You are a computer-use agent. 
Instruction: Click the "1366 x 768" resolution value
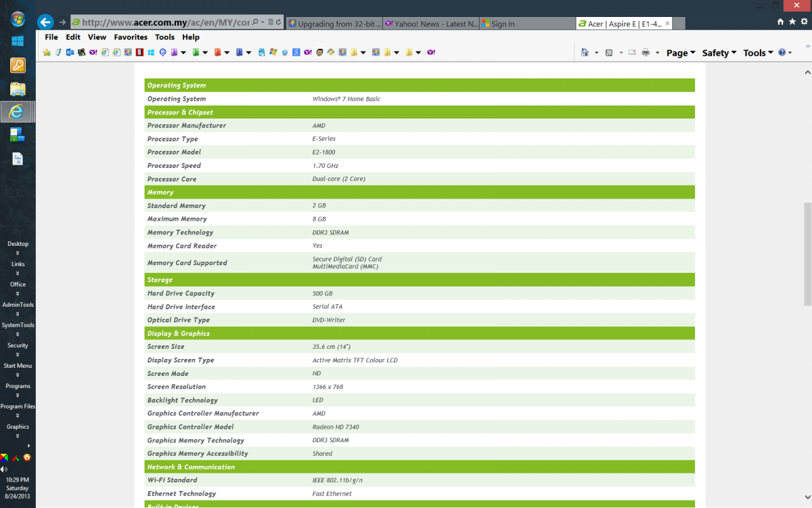click(328, 387)
